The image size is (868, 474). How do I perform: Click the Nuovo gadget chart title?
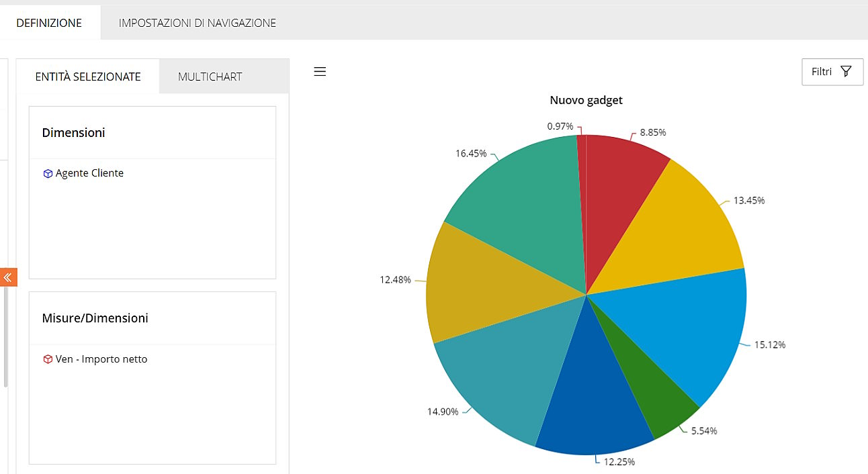click(586, 100)
